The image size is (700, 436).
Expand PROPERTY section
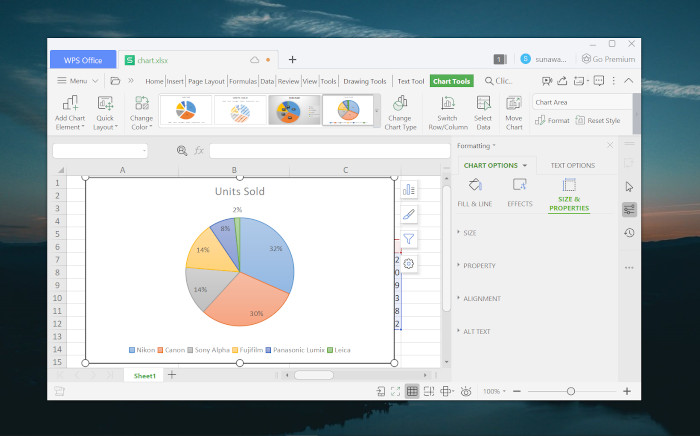[476, 266]
